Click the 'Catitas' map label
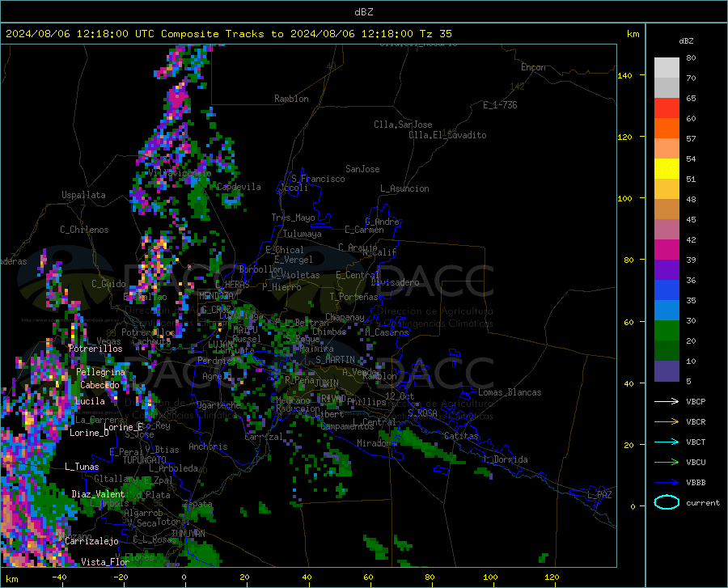Viewport: 728px width, 588px height. point(461,436)
